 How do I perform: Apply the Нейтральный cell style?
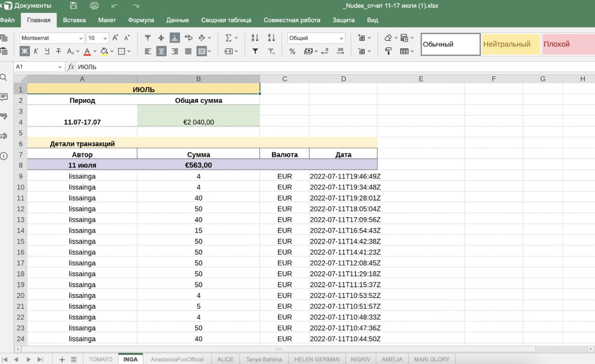510,44
